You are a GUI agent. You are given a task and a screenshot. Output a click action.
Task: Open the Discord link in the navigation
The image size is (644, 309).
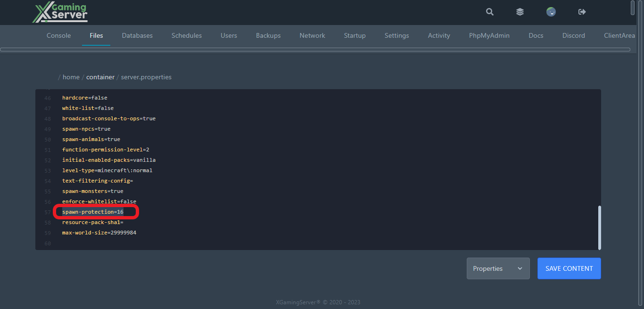coord(573,35)
